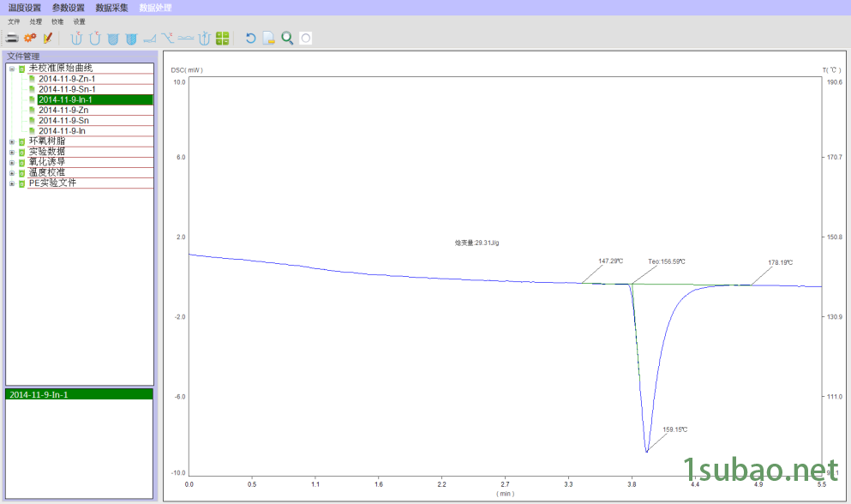The image size is (851, 504).
Task: Click the white circle toolbar icon
Action: point(306,38)
